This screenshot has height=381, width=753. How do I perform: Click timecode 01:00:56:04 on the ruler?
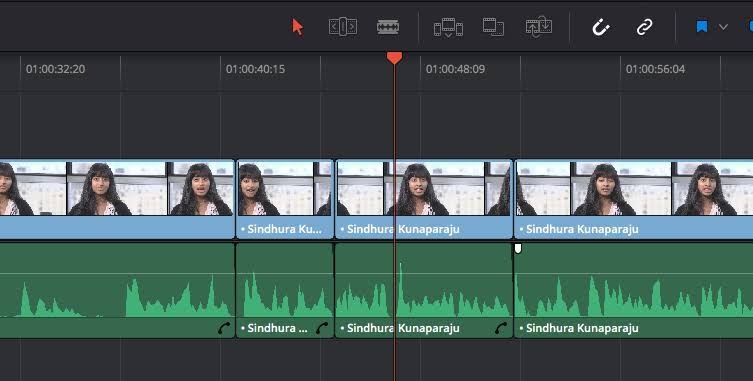tap(655, 69)
